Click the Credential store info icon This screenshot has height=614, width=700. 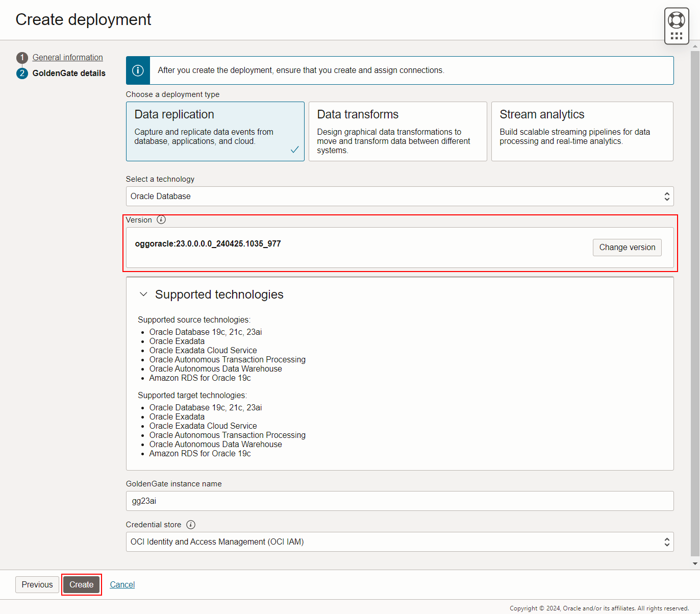point(191,524)
